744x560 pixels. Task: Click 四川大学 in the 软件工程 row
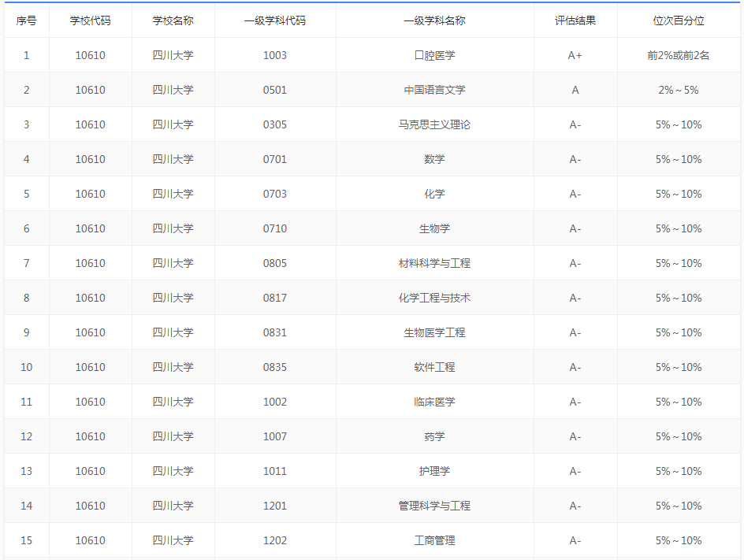(x=173, y=367)
